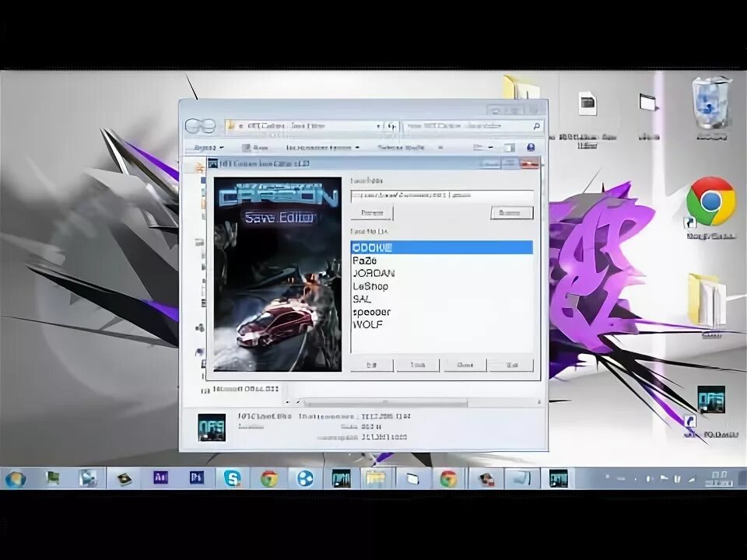Viewport: 747px width, 560px height.
Task: Open Skype from the taskbar
Action: point(232,478)
